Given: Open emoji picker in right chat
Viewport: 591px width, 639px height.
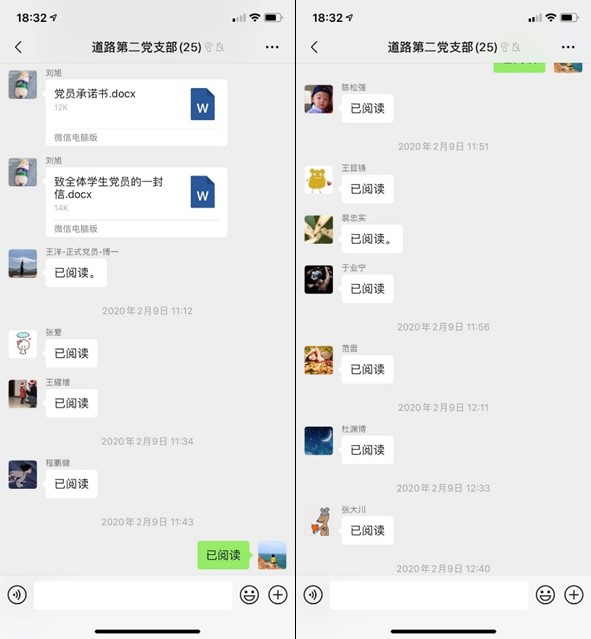Looking at the screenshot, I should pos(545,595).
